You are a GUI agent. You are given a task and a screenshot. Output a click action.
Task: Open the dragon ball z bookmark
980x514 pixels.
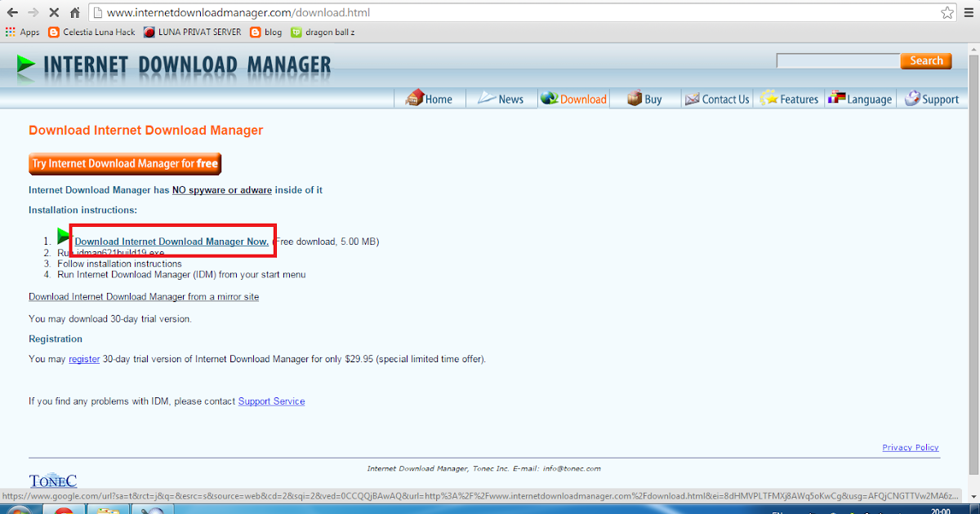(x=323, y=33)
